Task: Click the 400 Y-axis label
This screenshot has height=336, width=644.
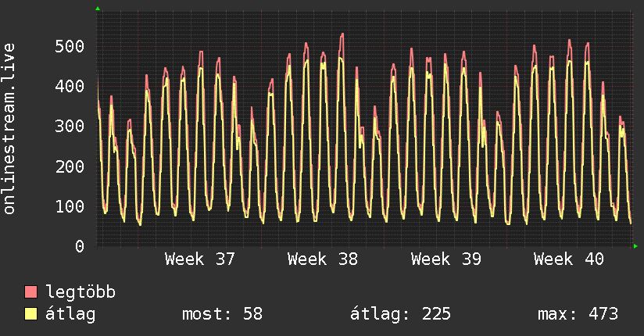Action: 70,86
